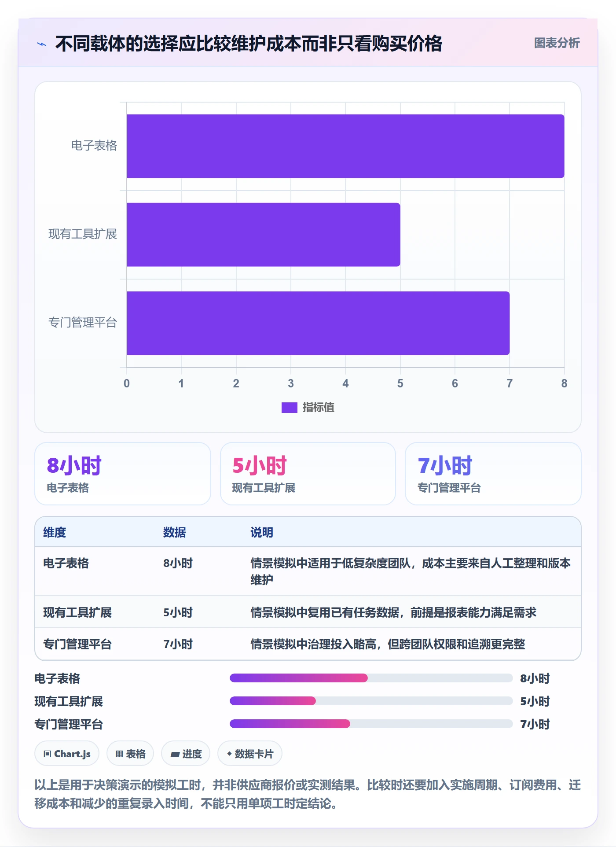The height and width of the screenshot is (847, 616).
Task: Click the 电子表格 bar in the chart
Action: point(345,146)
